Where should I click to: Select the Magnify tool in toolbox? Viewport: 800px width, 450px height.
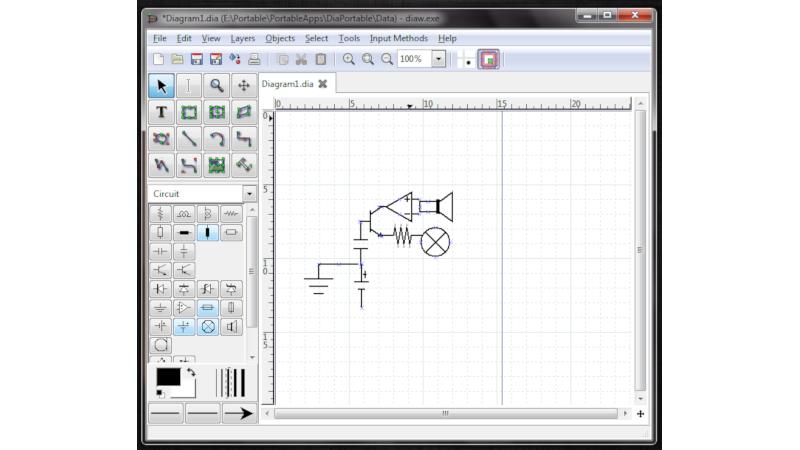(216, 86)
